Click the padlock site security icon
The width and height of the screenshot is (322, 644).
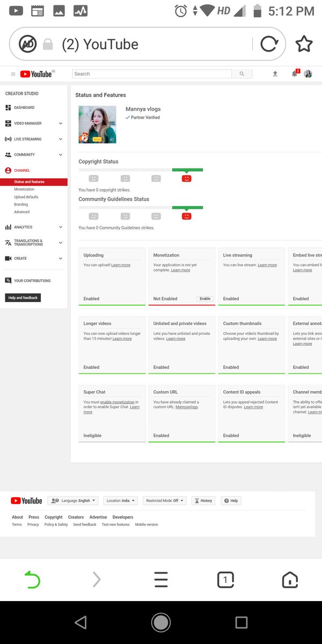click(x=48, y=45)
